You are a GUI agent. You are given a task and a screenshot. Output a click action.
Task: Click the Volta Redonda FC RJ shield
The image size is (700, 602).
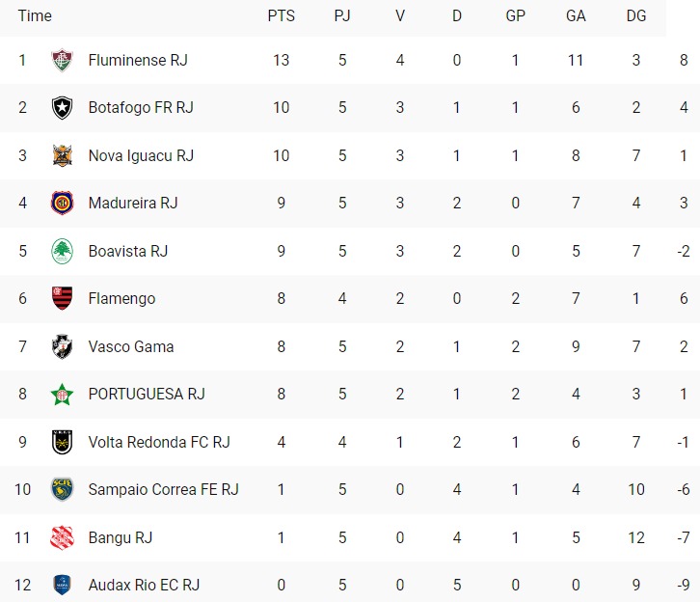62,442
